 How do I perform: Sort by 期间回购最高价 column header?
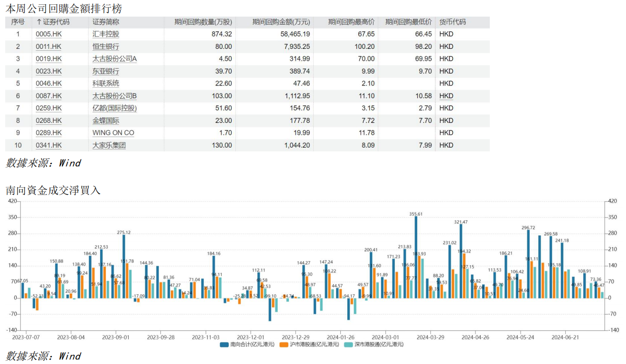pos(351,22)
